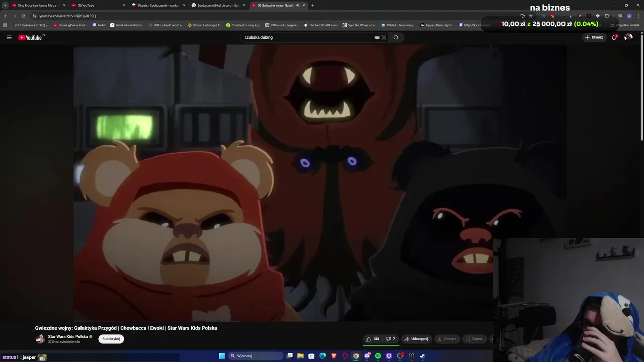
Task: Expand the tab search dropdown arrow
Action: click(x=5, y=5)
